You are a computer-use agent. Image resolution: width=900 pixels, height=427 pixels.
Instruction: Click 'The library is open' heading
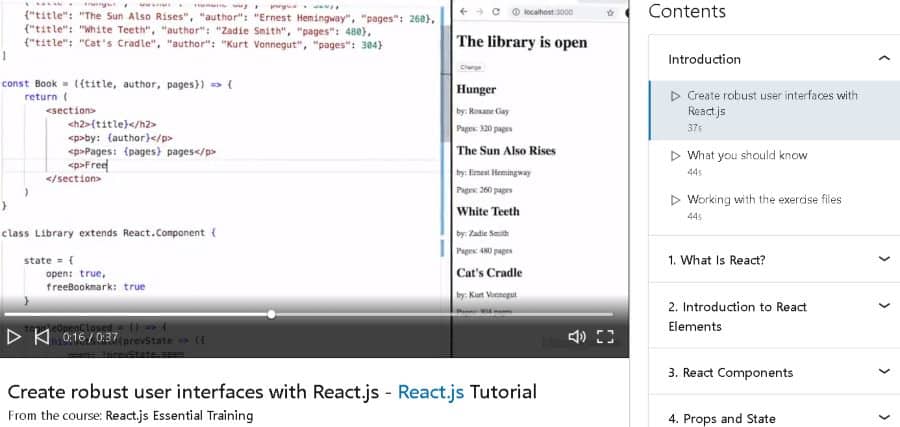pyautogui.click(x=522, y=42)
